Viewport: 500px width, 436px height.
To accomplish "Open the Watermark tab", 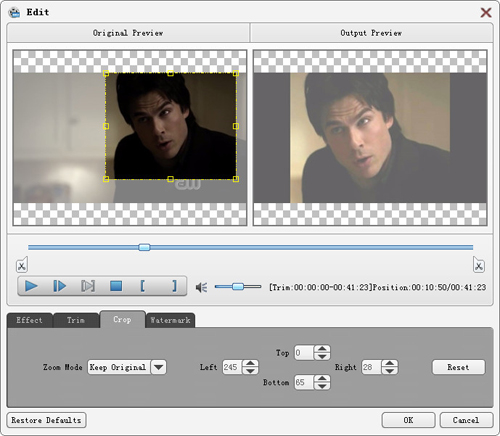I will pyautogui.click(x=170, y=320).
